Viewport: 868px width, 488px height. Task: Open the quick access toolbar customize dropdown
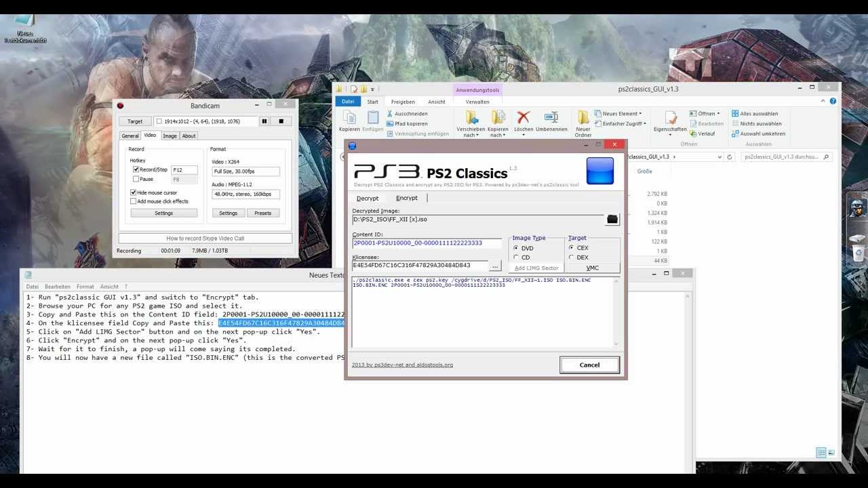click(372, 89)
